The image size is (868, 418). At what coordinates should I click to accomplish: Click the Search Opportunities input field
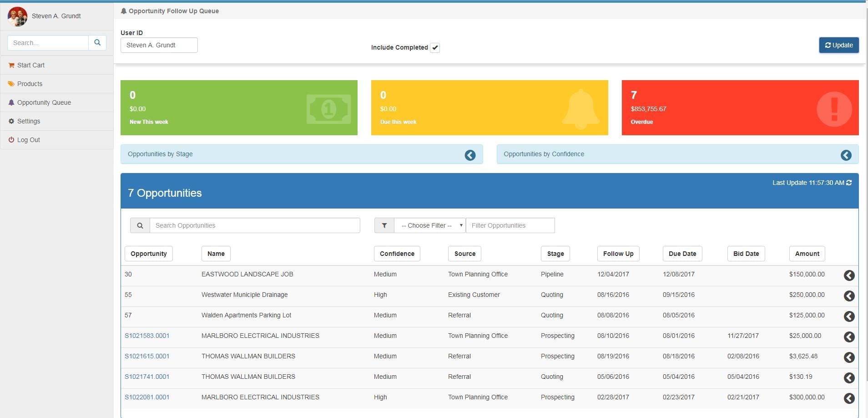[255, 225]
